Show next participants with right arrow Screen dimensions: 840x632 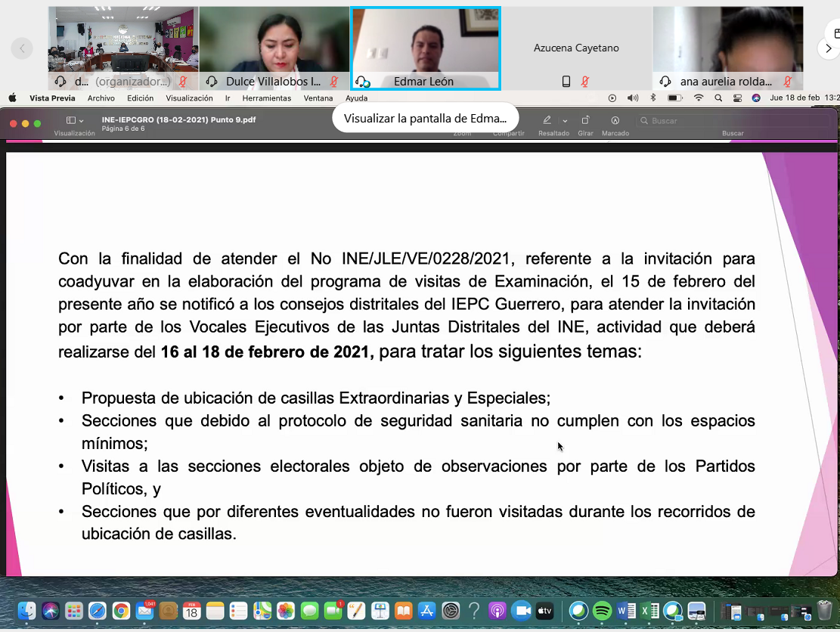coord(829,48)
